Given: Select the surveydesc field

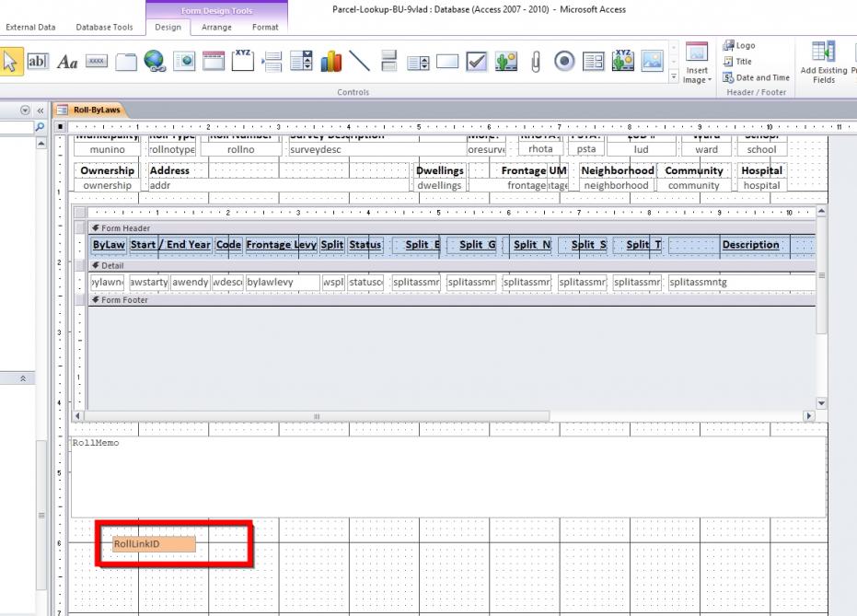Looking at the screenshot, I should 377,149.
